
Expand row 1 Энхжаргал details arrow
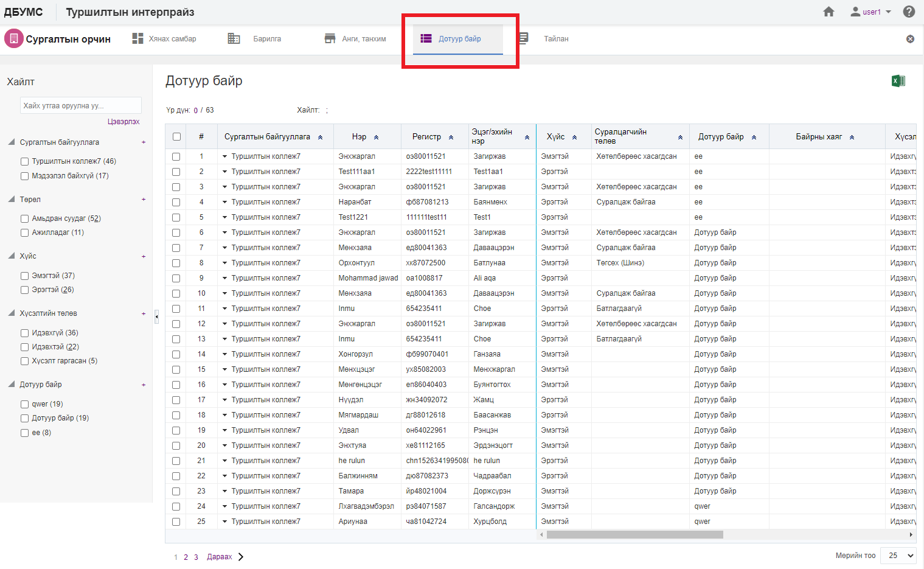tap(224, 156)
